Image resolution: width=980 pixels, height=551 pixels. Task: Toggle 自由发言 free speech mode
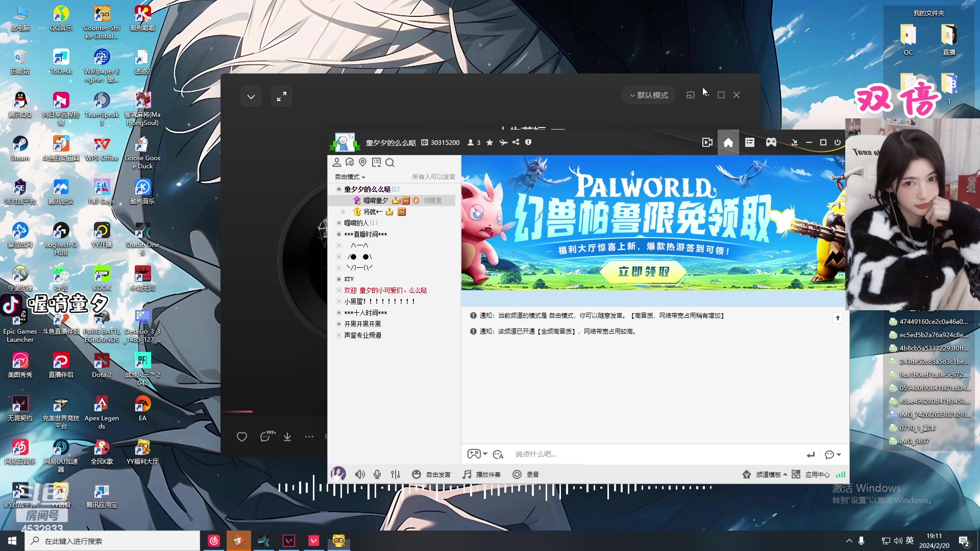[431, 474]
